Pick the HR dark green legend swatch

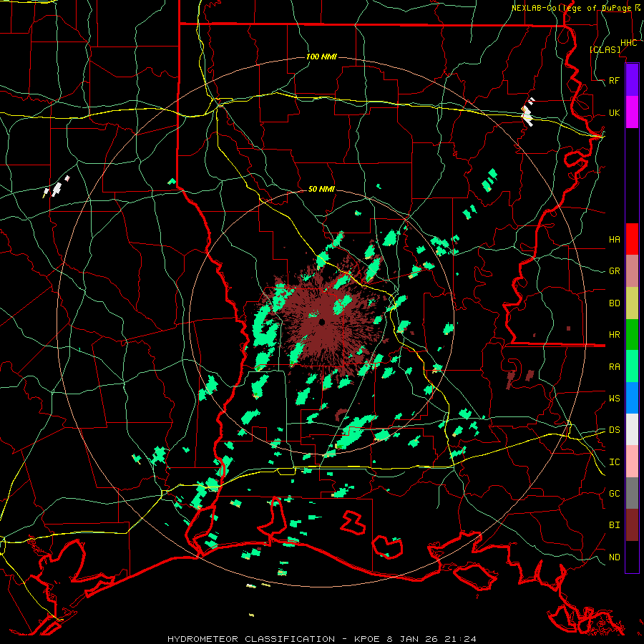click(x=632, y=335)
